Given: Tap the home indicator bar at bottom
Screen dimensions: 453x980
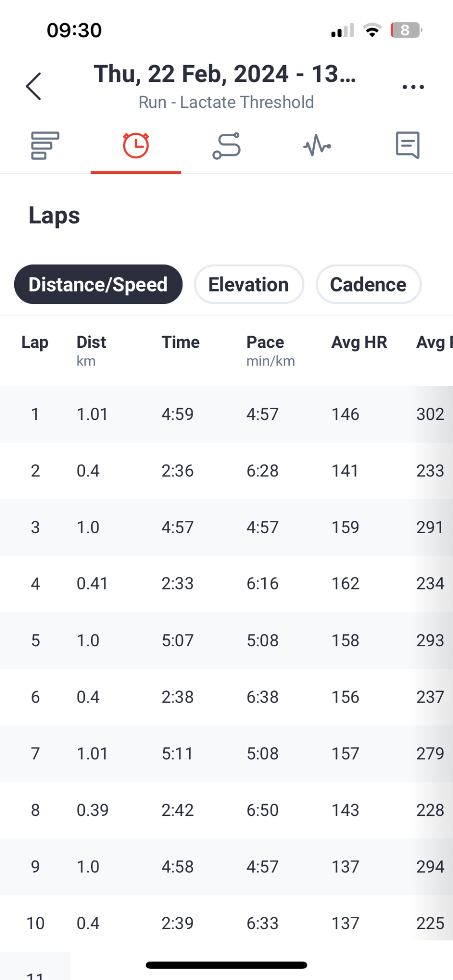Looking at the screenshot, I should (x=226, y=965).
